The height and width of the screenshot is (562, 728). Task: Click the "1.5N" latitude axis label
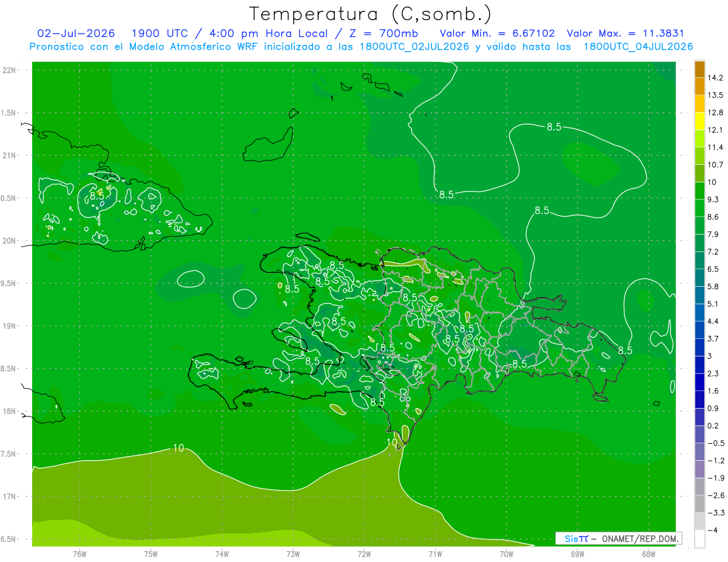coord(9,113)
